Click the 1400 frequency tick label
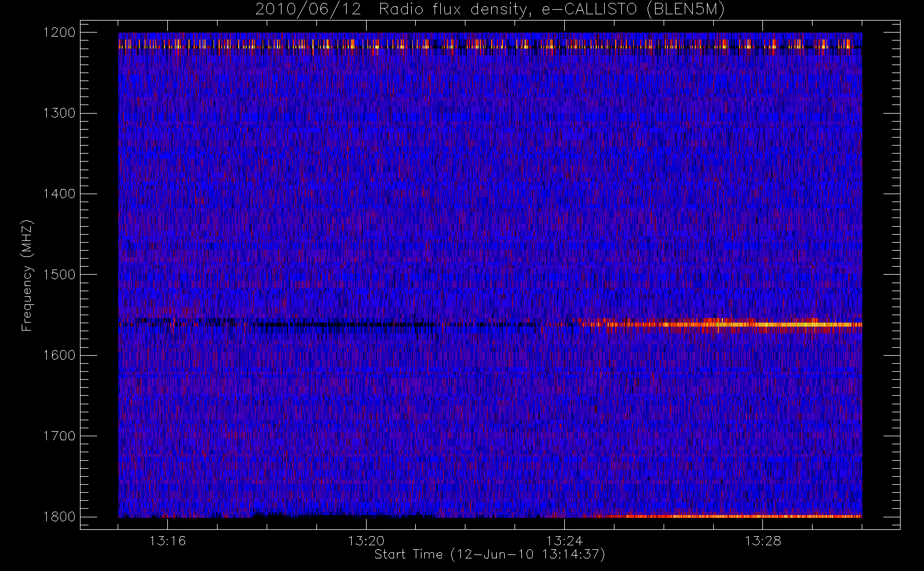Viewport: 924px width, 571px height. [59, 194]
